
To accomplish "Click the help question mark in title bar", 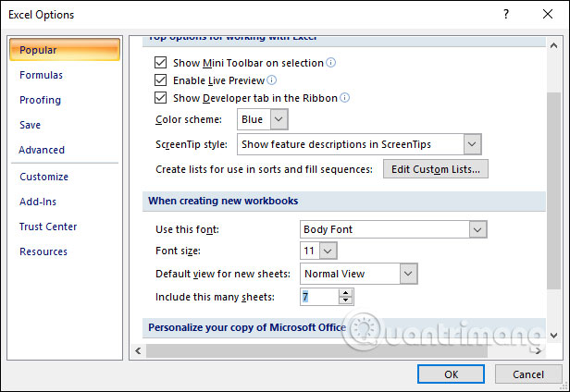I will point(505,14).
